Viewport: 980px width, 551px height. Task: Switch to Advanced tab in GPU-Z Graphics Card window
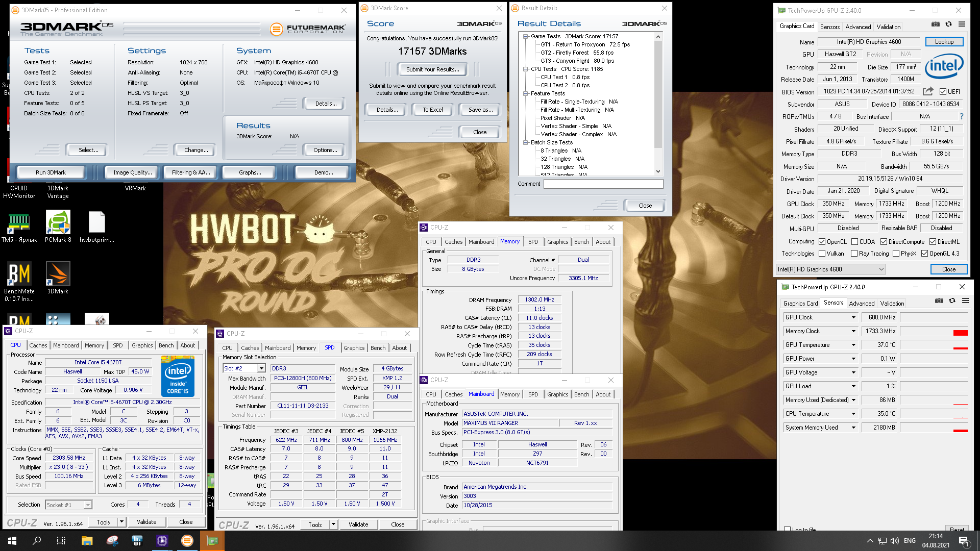click(x=858, y=27)
